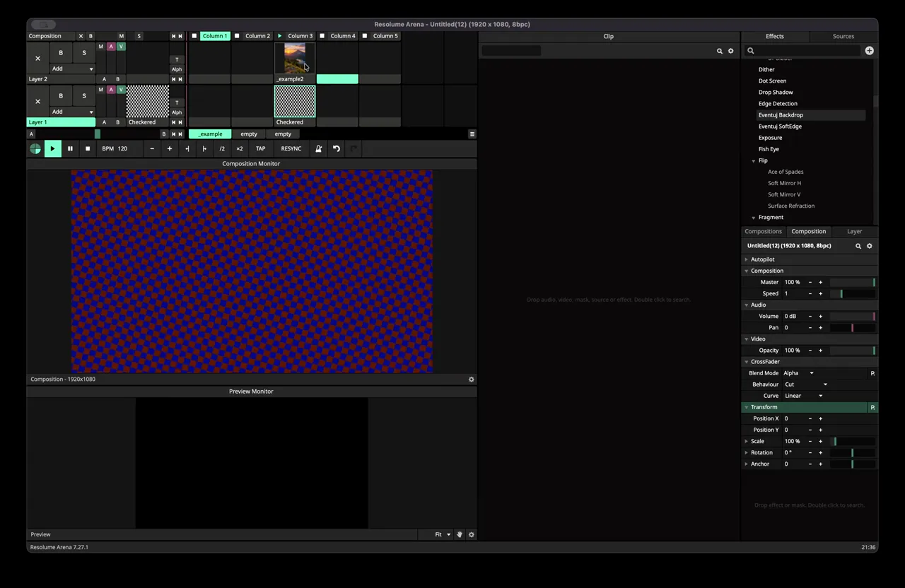Toggle the Column 4 checkbox

[x=322, y=36]
